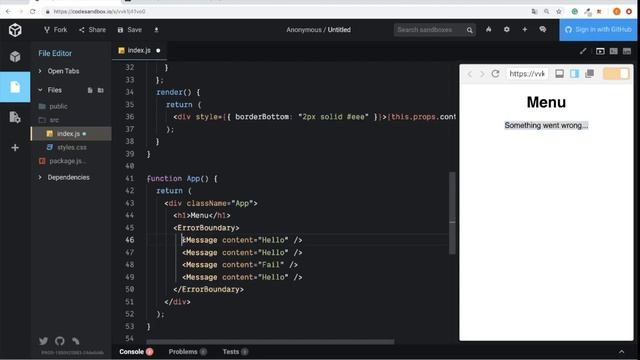Click 'function App()' on line 41
Image resolution: width=640 pixels, height=360 pixels.
178,178
